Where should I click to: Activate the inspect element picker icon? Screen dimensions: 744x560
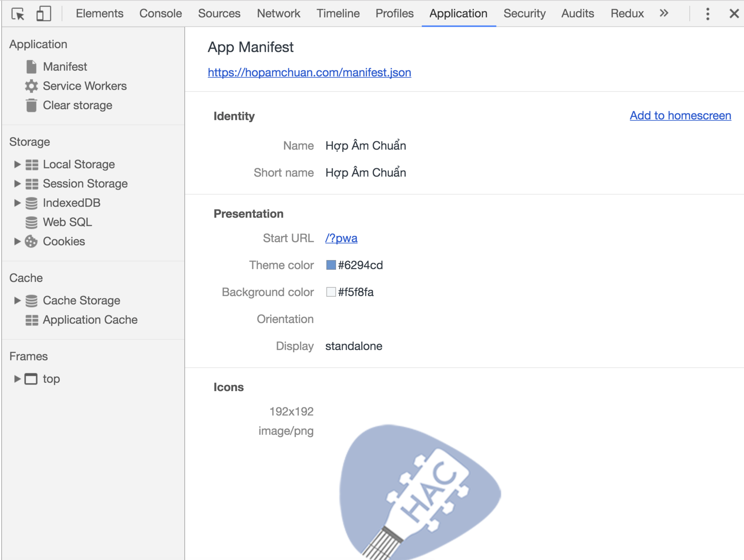click(18, 14)
